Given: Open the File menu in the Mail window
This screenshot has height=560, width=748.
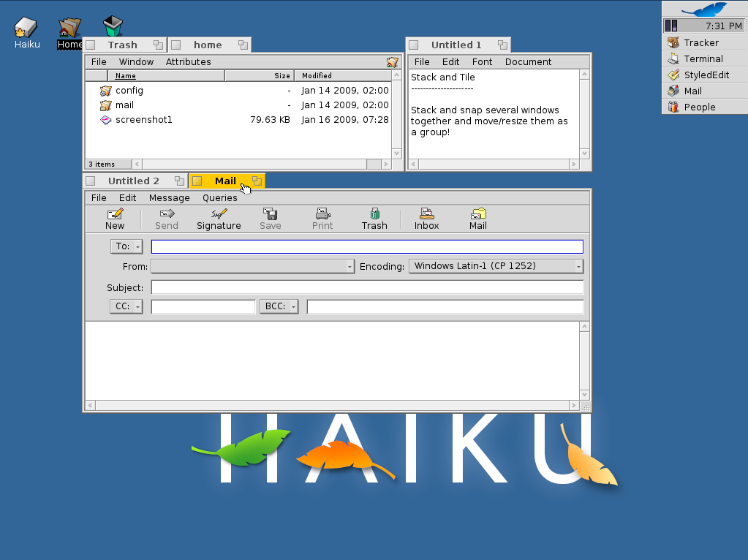Looking at the screenshot, I should click(99, 198).
